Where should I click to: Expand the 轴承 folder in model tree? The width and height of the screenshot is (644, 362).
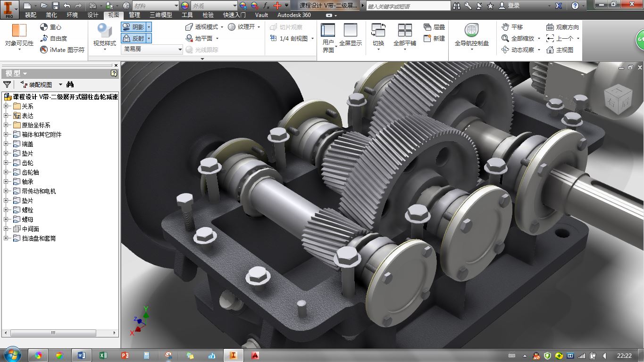pos(7,182)
